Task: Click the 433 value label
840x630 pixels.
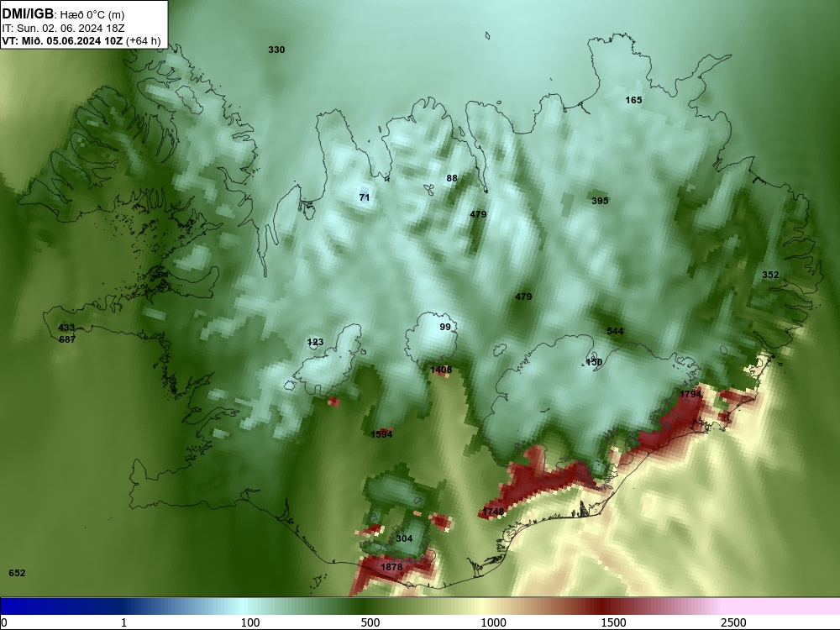Action: 67,328
